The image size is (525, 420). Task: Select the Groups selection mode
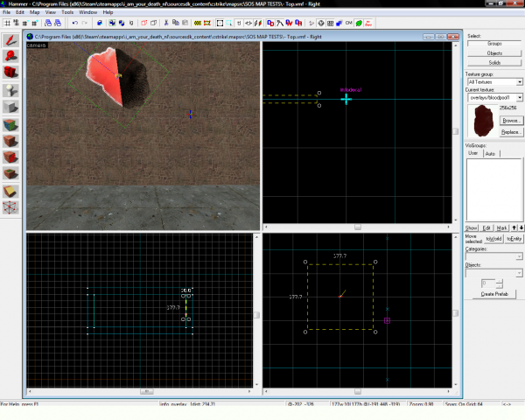(494, 42)
